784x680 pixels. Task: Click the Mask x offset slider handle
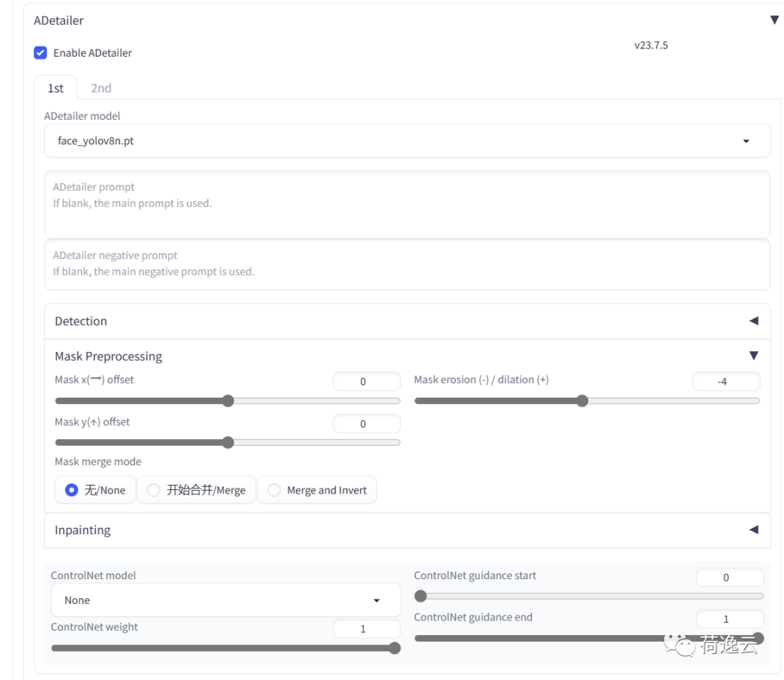point(228,401)
